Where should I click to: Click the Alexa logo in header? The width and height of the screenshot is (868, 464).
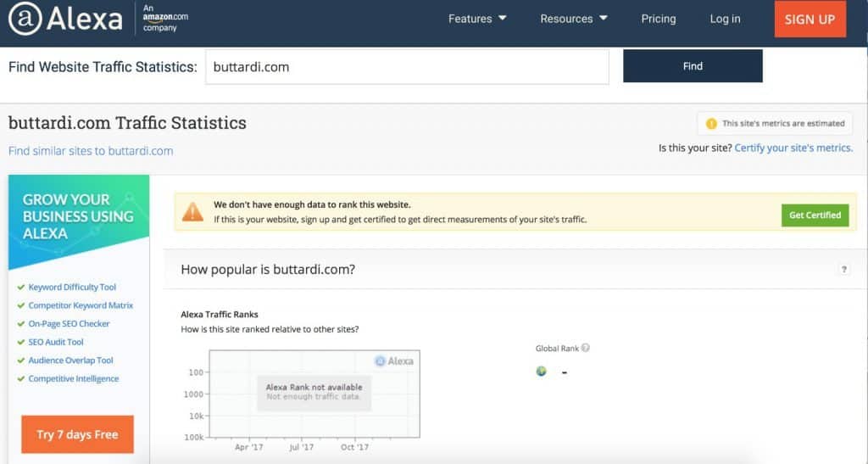(x=65, y=20)
